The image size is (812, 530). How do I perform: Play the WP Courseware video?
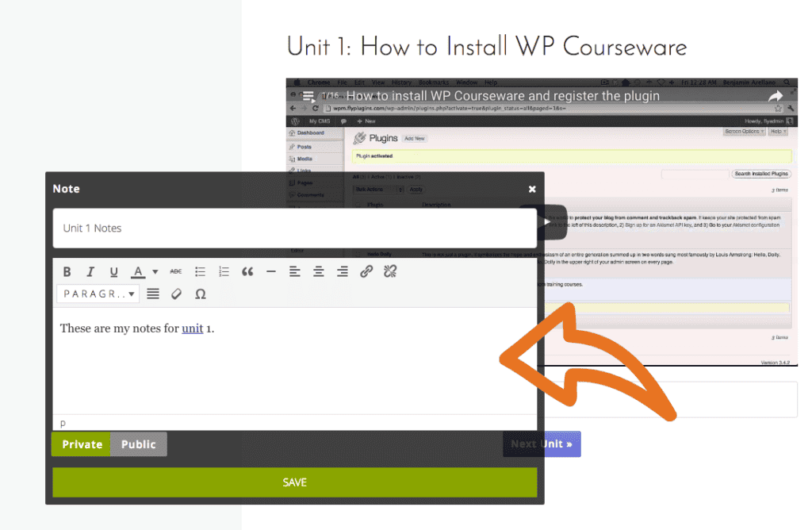[548, 223]
